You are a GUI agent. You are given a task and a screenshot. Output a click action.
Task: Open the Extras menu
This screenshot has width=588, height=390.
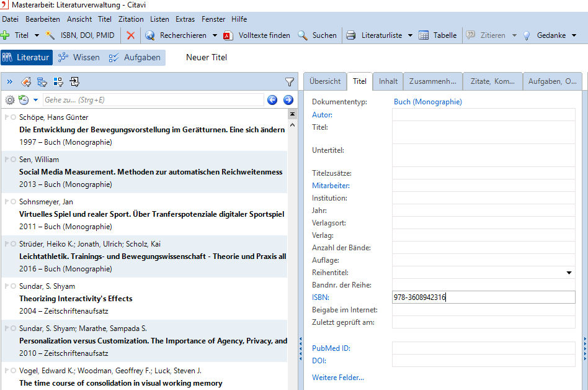185,19
